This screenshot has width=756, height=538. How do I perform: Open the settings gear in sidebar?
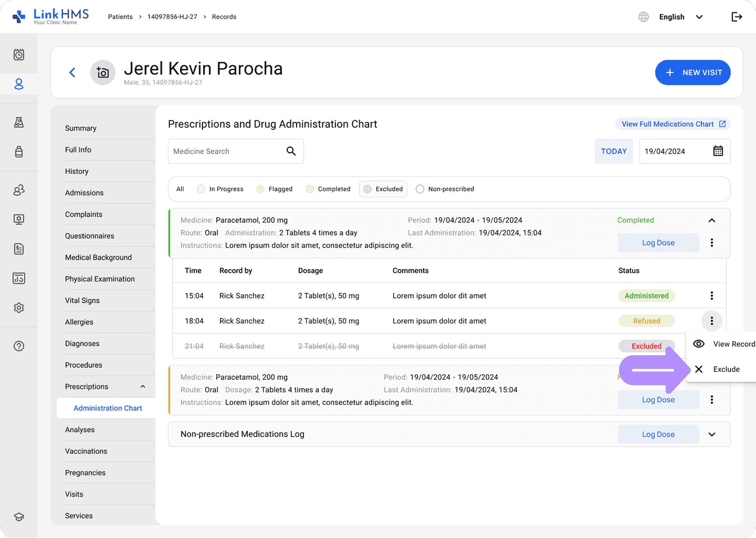[x=19, y=308]
